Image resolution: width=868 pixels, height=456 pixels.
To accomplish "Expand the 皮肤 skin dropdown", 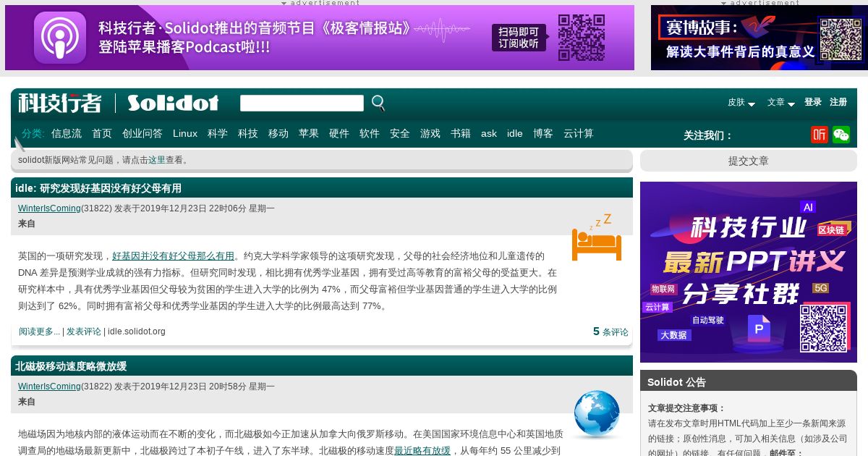I will click(741, 103).
